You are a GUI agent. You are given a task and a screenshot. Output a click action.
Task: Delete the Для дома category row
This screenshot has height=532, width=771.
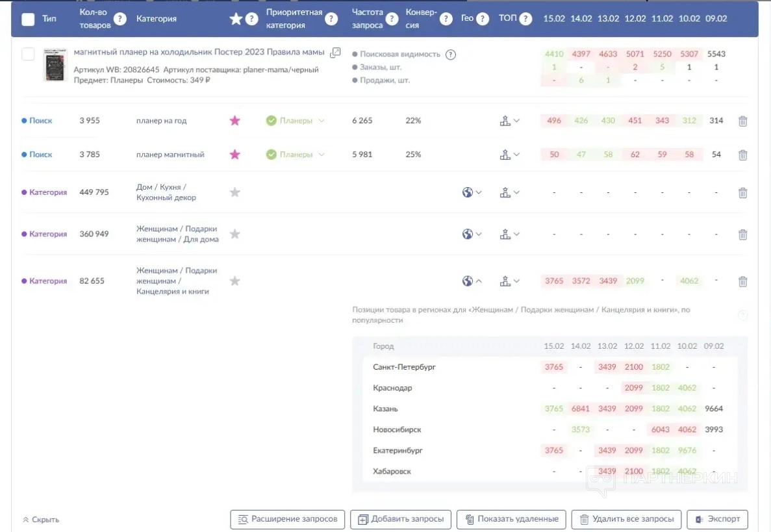point(742,234)
